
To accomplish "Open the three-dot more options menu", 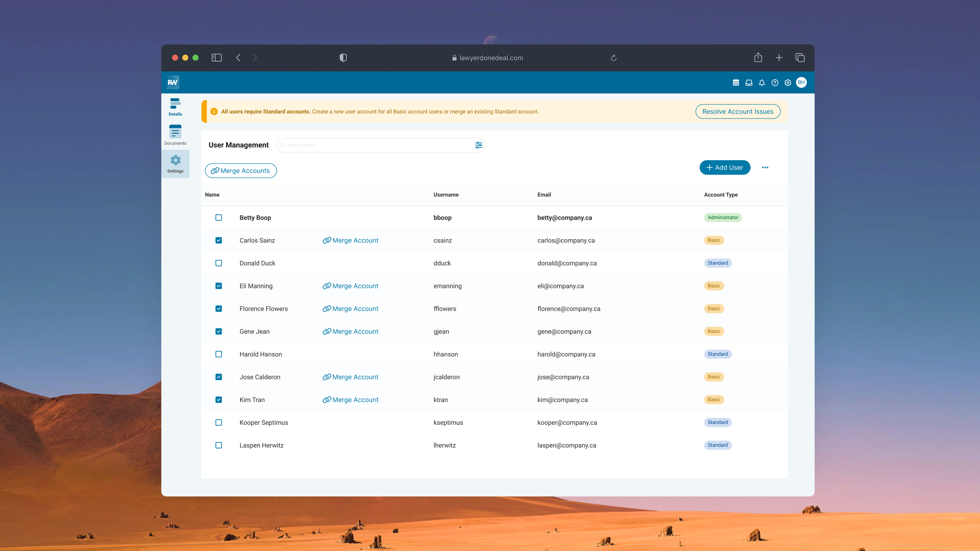I will pos(765,167).
